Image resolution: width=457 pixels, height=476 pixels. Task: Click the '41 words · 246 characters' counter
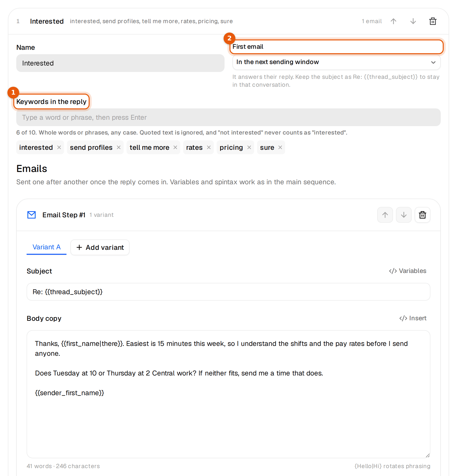point(63,466)
